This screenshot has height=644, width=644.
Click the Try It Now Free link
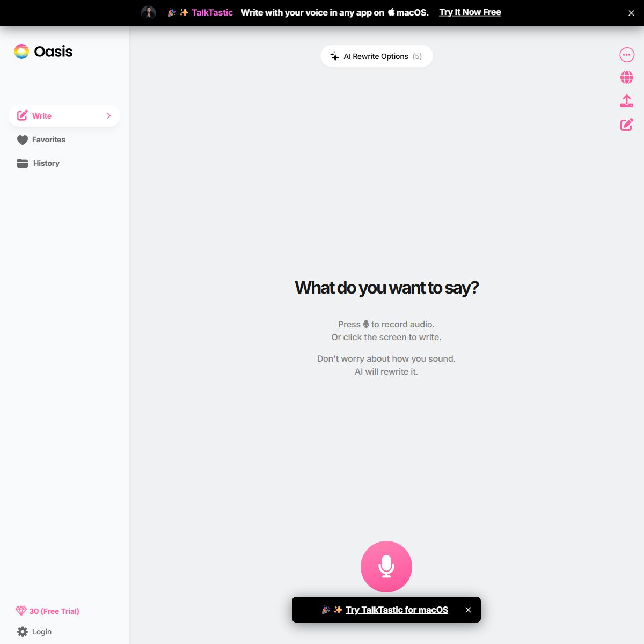(470, 12)
